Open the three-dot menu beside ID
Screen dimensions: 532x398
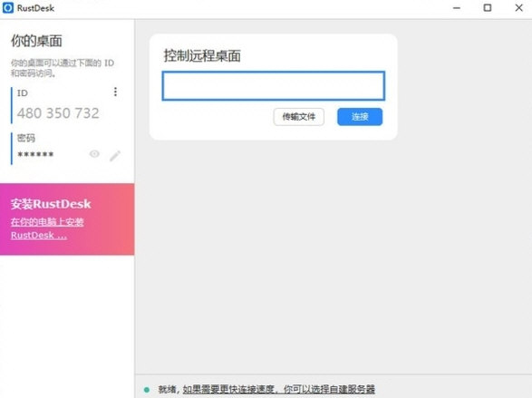pos(115,92)
